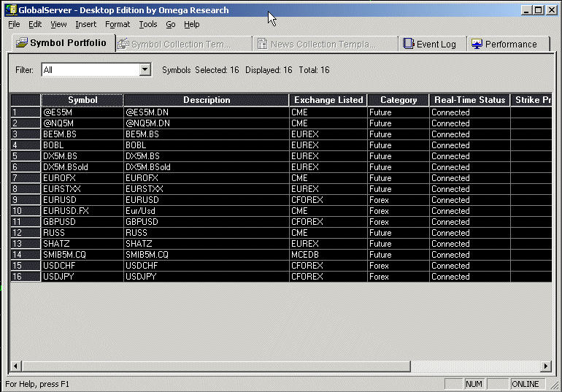Click the Strike Pr column header
This screenshot has height=392, width=562.
(531, 100)
